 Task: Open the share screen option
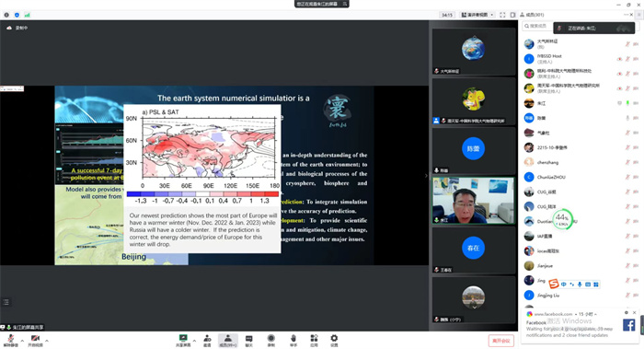pyautogui.click(x=183, y=340)
